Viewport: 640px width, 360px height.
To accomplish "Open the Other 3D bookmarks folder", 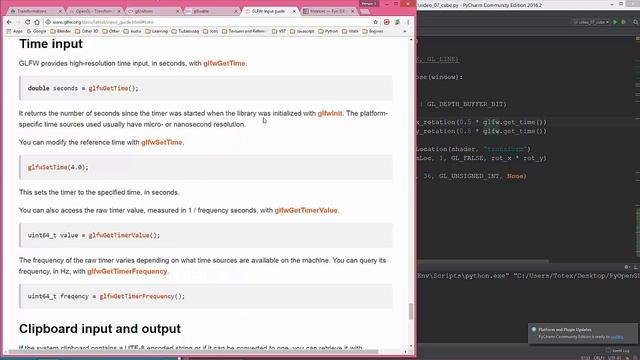I will pyautogui.click(x=86, y=31).
